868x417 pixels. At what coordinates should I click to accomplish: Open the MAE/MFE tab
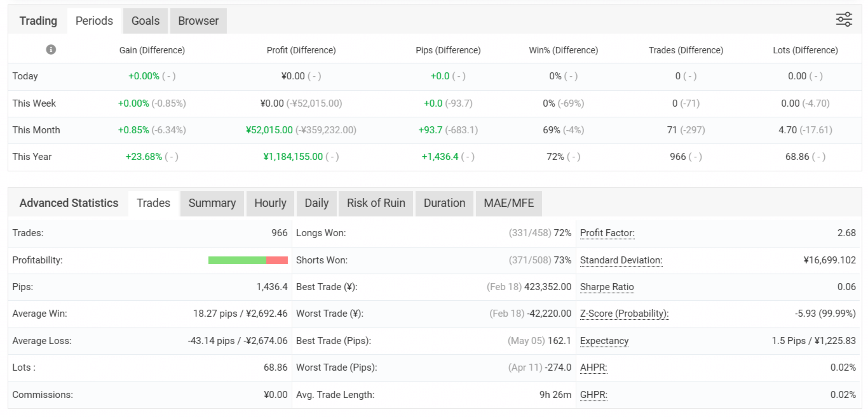tap(508, 203)
